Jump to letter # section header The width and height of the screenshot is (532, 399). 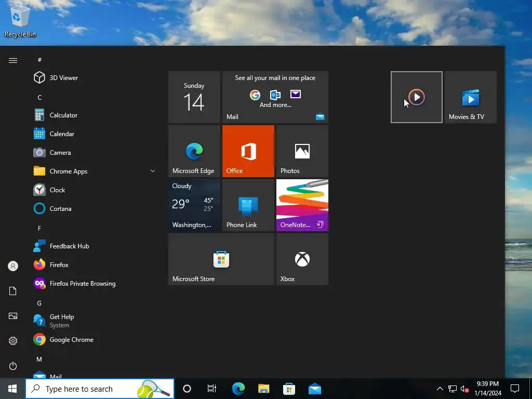pos(39,60)
